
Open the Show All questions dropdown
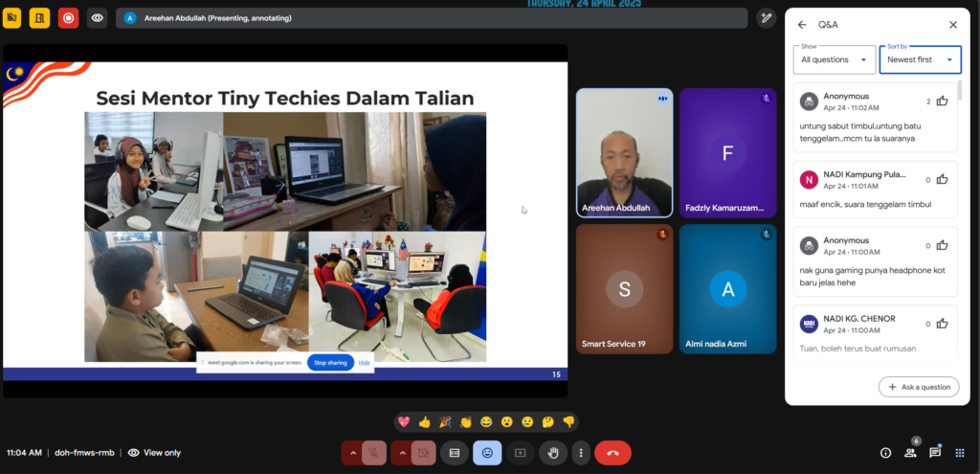click(x=835, y=59)
